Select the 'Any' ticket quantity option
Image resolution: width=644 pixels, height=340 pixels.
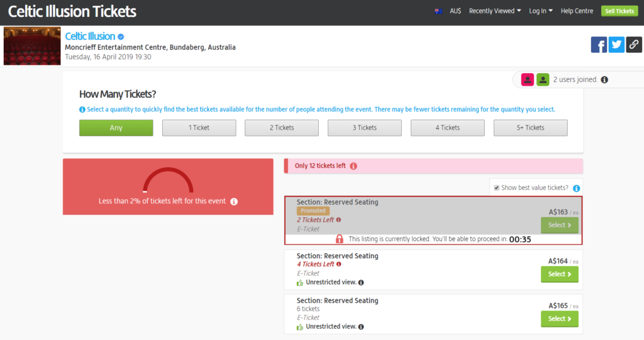116,128
